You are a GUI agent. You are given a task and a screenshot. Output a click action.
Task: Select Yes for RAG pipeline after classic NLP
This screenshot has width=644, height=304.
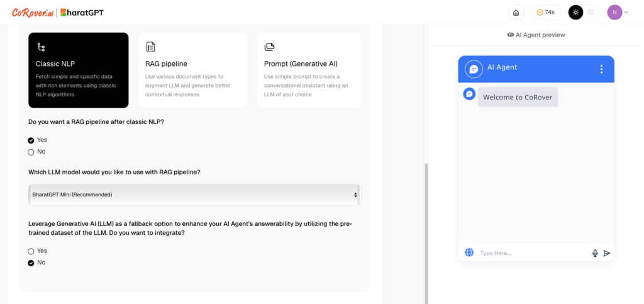(37, 140)
